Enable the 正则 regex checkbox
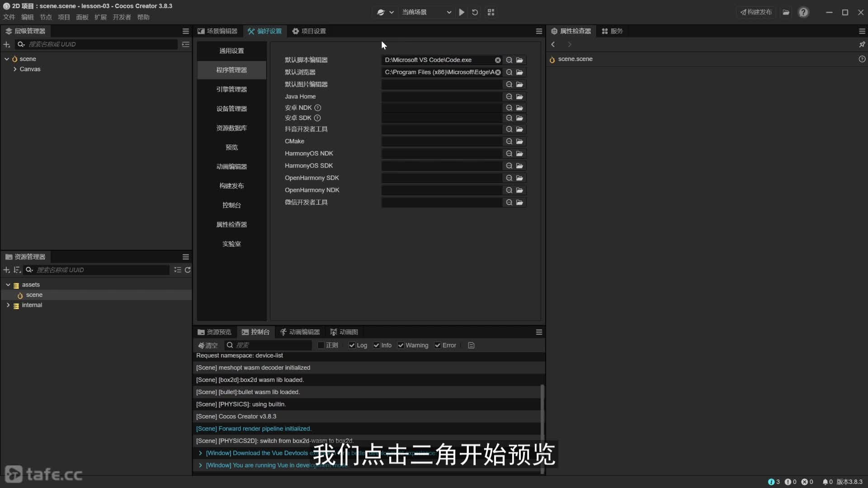 (x=321, y=345)
